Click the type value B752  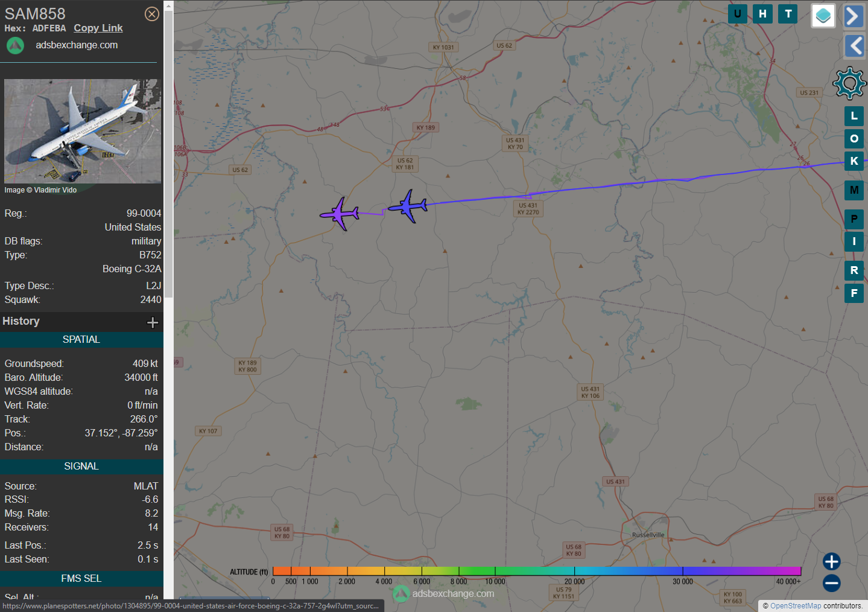150,255
